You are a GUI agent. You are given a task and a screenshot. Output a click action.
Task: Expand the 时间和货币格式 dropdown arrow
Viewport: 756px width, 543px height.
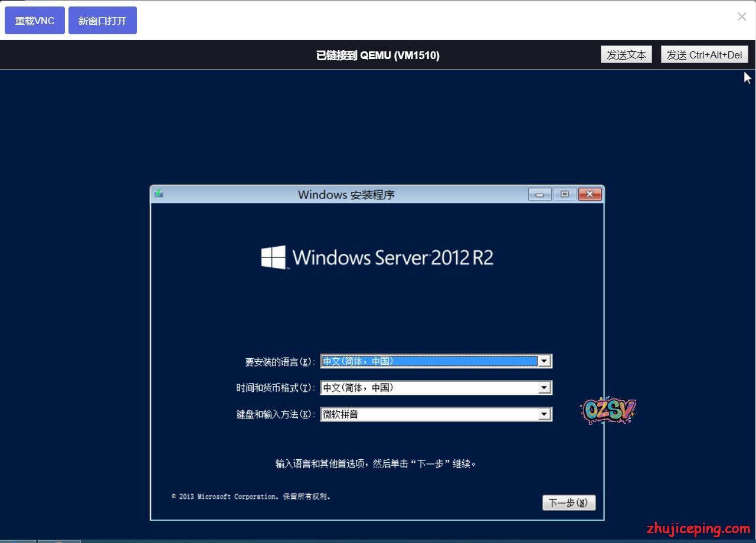[545, 388]
